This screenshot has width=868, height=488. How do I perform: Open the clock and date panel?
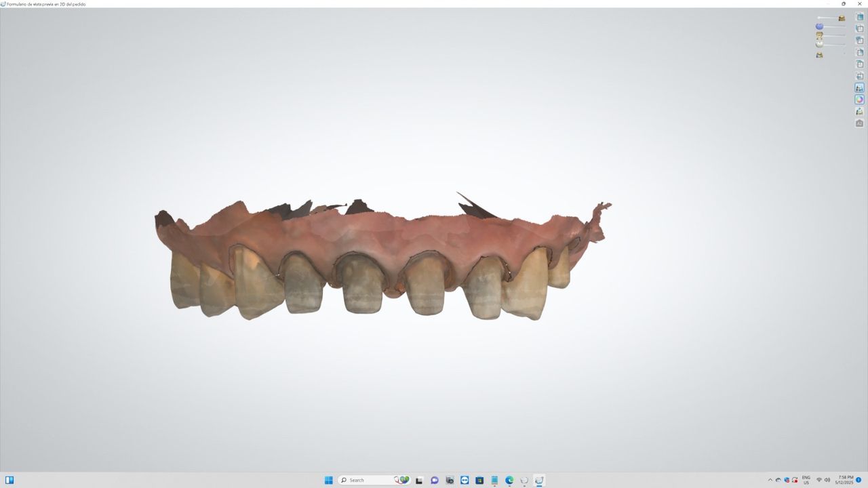(x=846, y=480)
